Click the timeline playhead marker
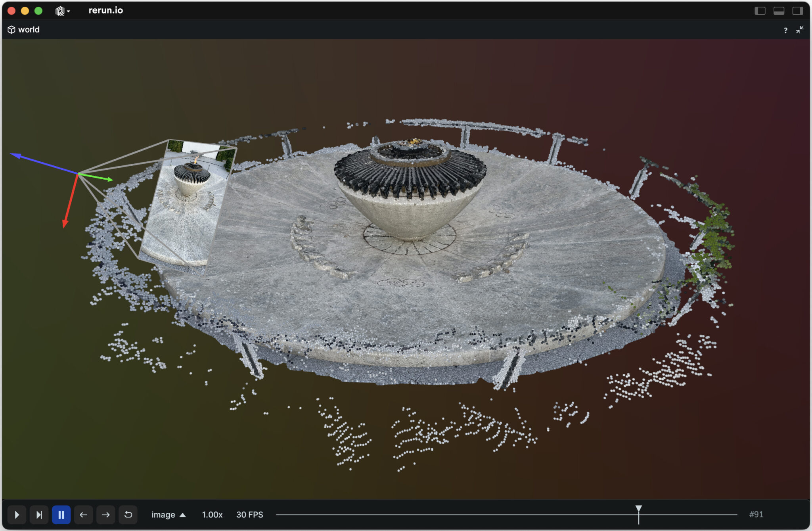 pos(638,509)
